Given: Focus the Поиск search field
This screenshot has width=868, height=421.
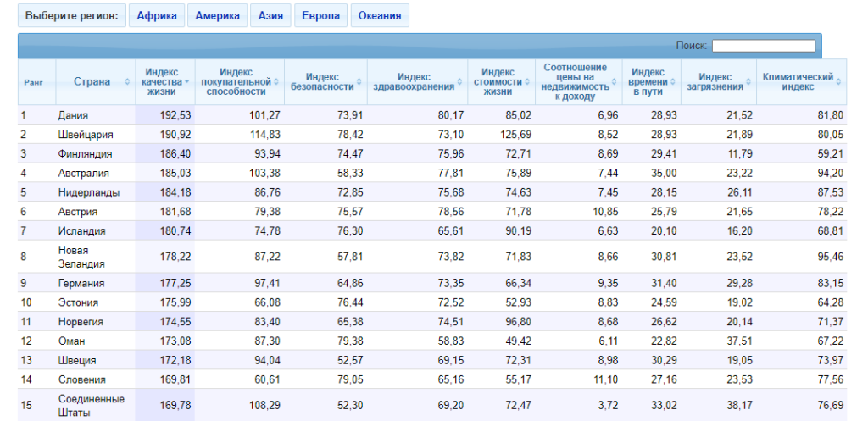Looking at the screenshot, I should 763,46.
